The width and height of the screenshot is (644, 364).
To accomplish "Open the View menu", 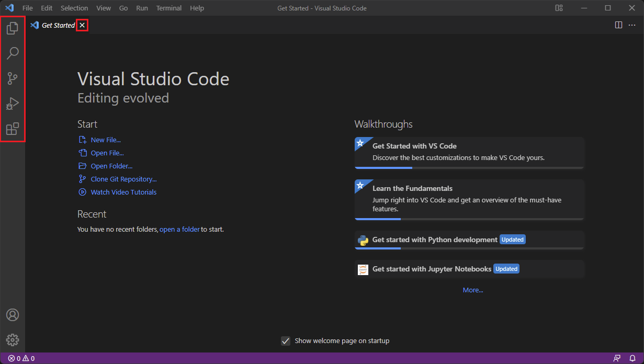I will [104, 8].
